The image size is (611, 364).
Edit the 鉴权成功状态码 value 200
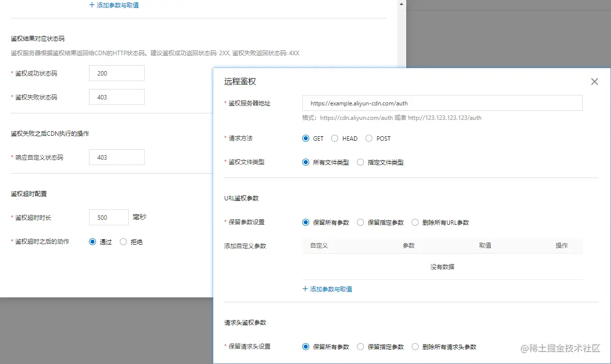pos(116,73)
